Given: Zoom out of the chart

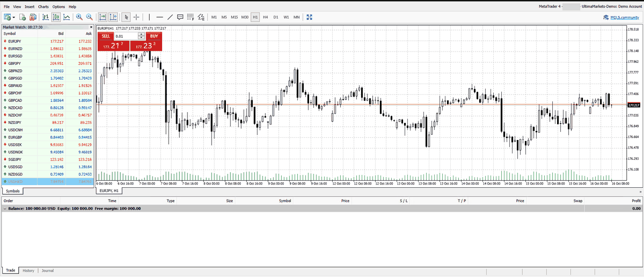Looking at the screenshot, I should coord(90,17).
